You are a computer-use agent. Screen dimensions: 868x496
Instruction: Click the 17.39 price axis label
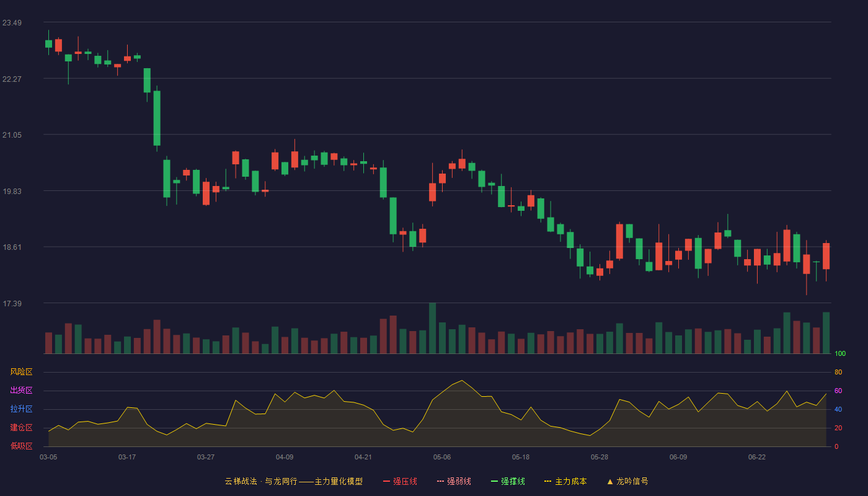coord(12,304)
